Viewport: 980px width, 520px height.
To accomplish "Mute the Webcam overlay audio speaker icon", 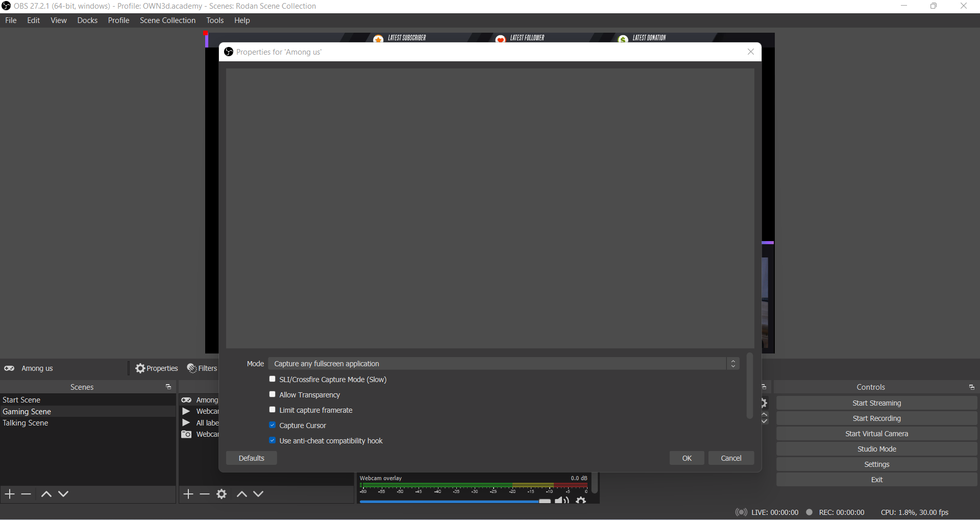I will coord(561,500).
